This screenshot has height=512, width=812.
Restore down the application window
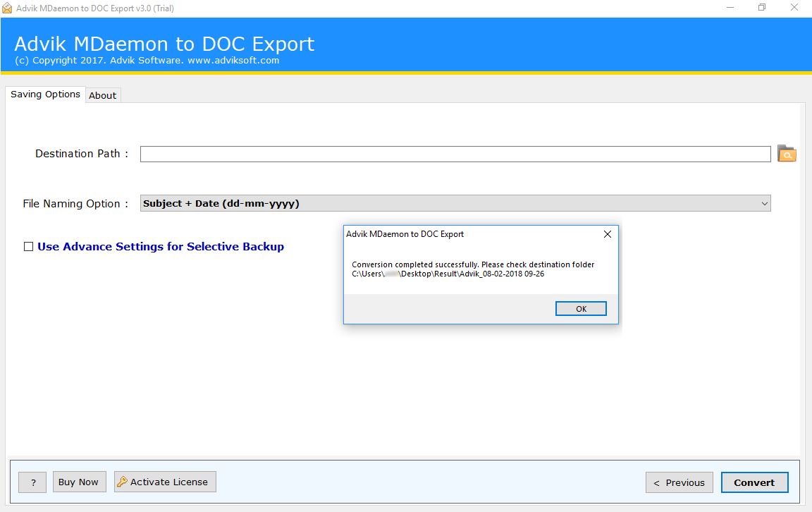[762, 7]
